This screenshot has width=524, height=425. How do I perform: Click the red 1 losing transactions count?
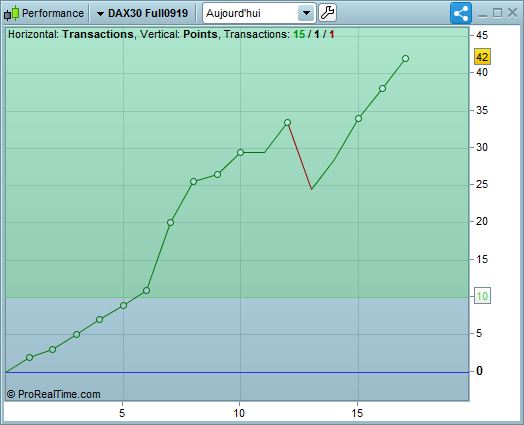tap(332, 34)
